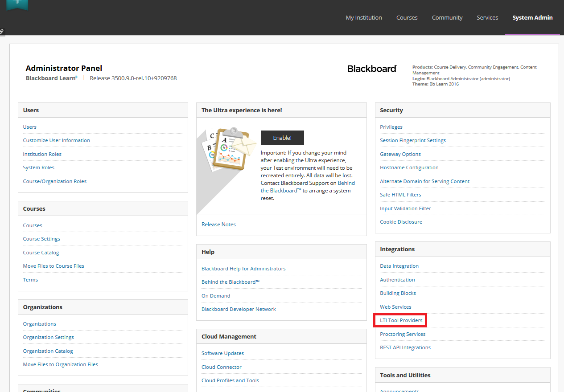Open LTI Tool Providers
The width and height of the screenshot is (564, 392).
point(401,320)
